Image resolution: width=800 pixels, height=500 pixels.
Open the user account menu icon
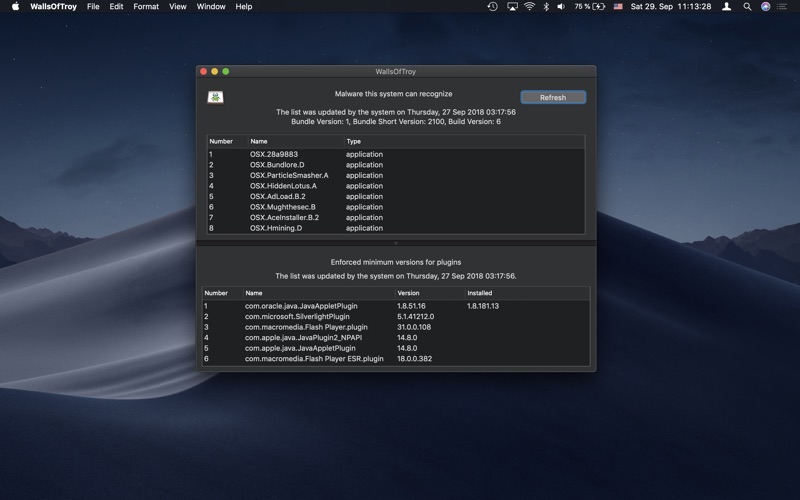coord(727,7)
